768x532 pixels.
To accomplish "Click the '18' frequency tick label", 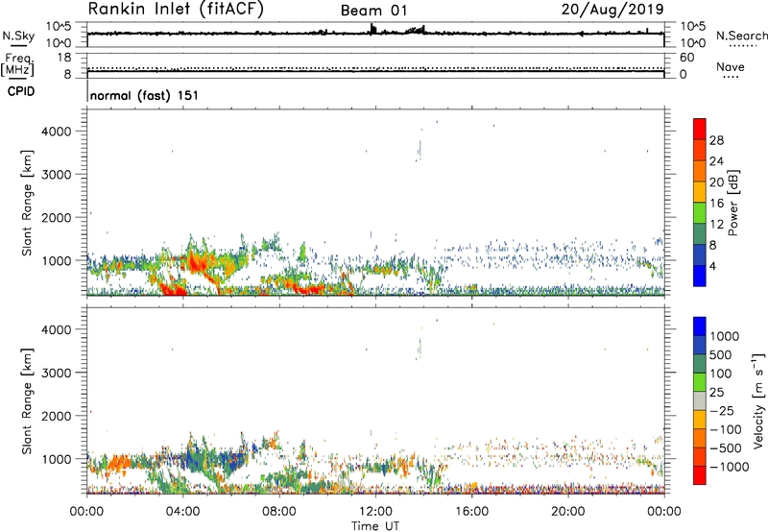I will 64,58.
